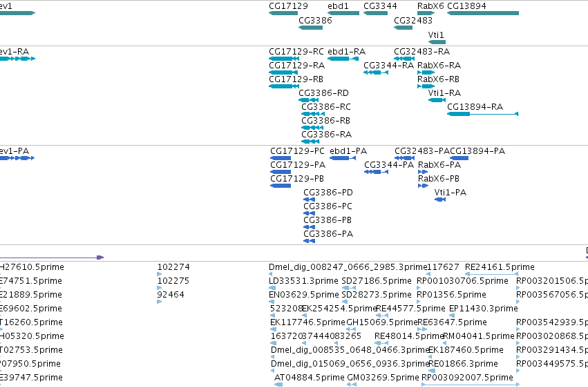Click transcript label CG3386-RC

tap(326, 107)
